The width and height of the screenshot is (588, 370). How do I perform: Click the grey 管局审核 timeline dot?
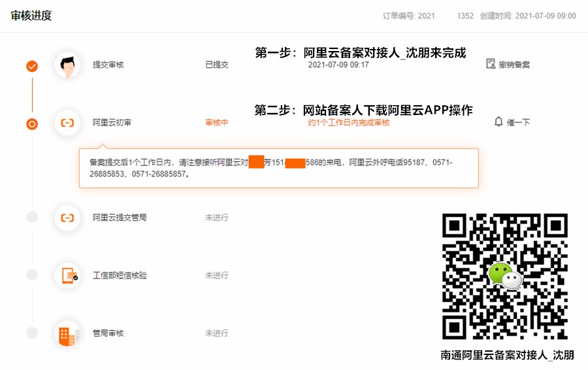[x=32, y=333]
